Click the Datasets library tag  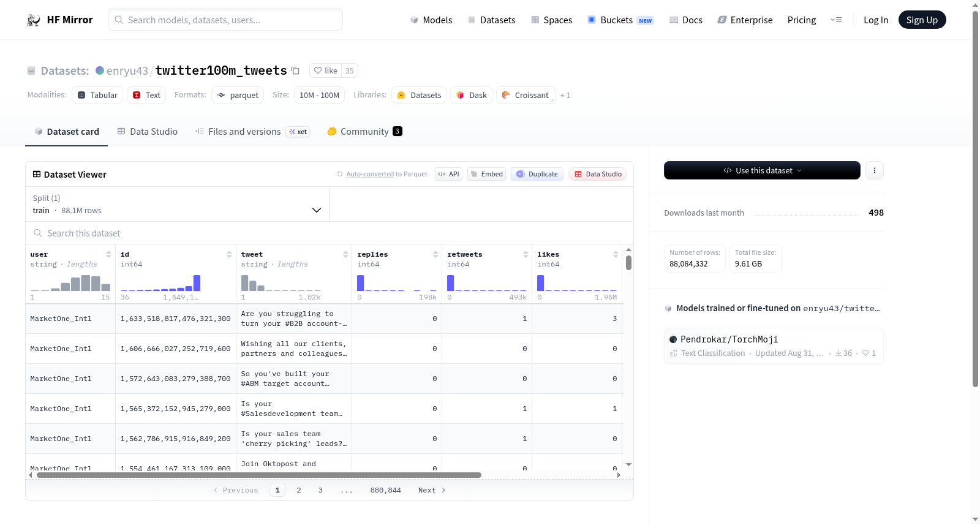coord(419,95)
